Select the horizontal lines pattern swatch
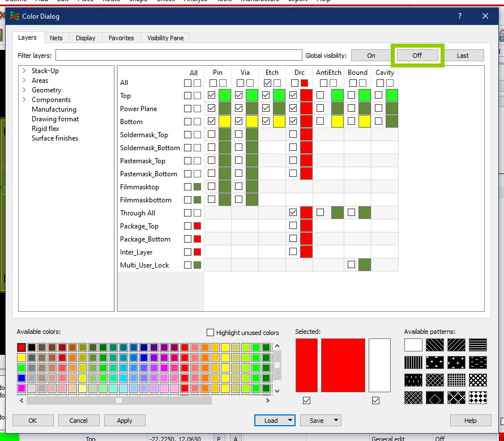Viewport: 504px width, 441px height. [x=478, y=345]
